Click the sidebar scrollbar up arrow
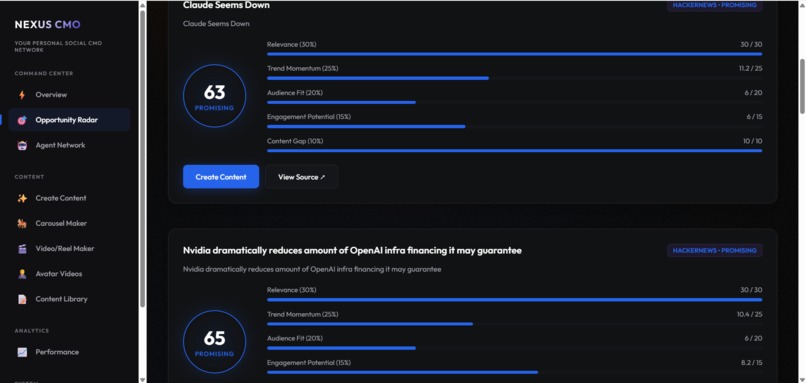This screenshot has height=383, width=806. (x=142, y=5)
